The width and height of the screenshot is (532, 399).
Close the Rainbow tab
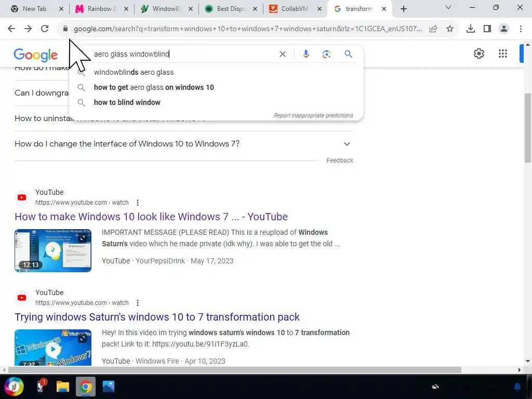[x=126, y=9]
